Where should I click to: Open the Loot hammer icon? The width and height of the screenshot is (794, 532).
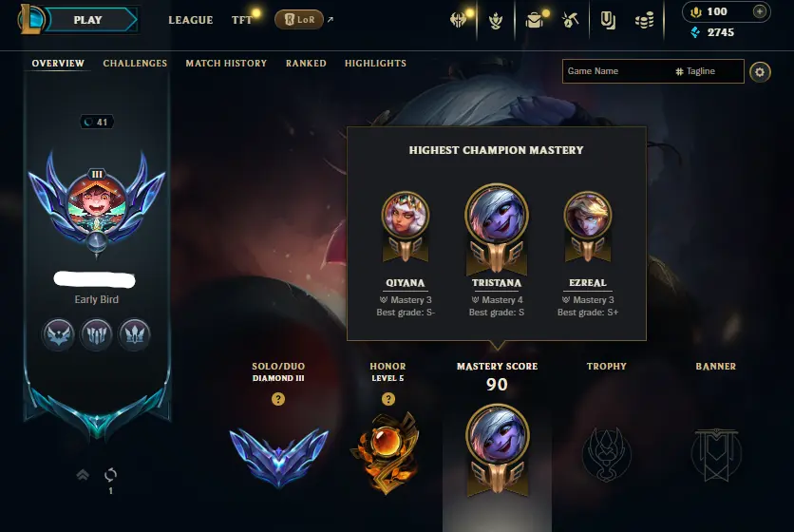point(570,20)
